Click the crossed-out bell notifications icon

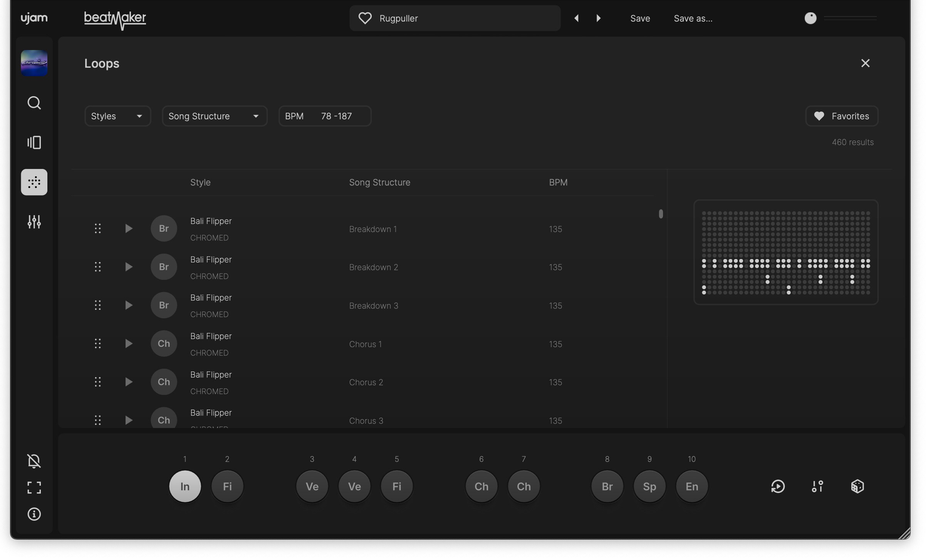34,461
